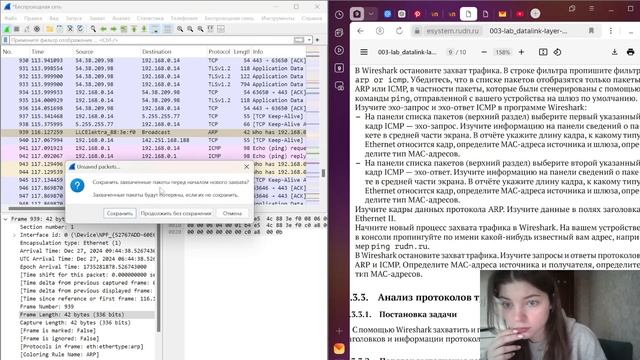The image size is (640, 360).
Task: Click Сохранить in the Unsaved packets dialog
Action: click(120, 213)
